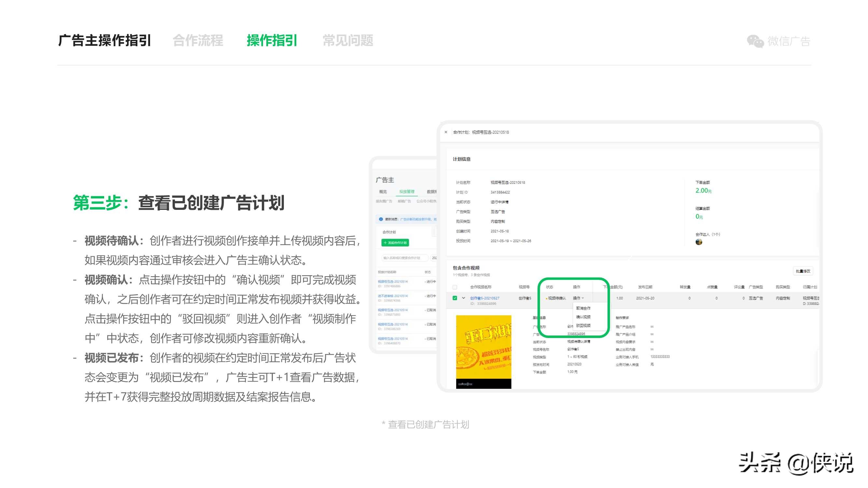Choose 驳回视频 from the 操作 menu

tap(583, 325)
